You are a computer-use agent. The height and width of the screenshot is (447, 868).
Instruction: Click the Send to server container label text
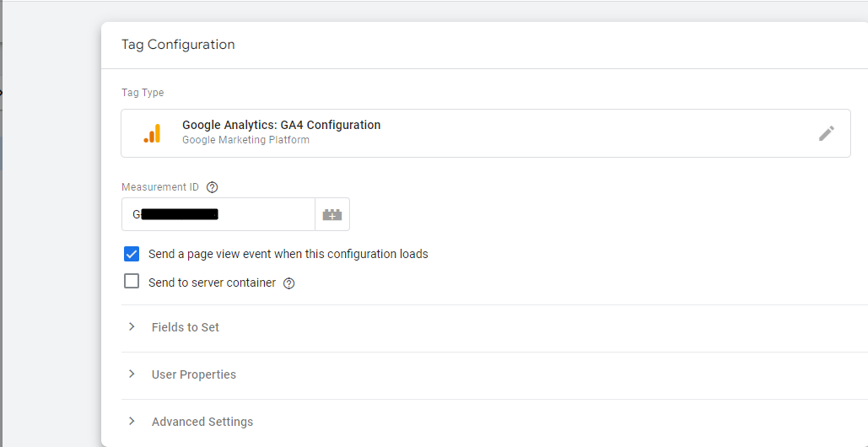pos(212,283)
